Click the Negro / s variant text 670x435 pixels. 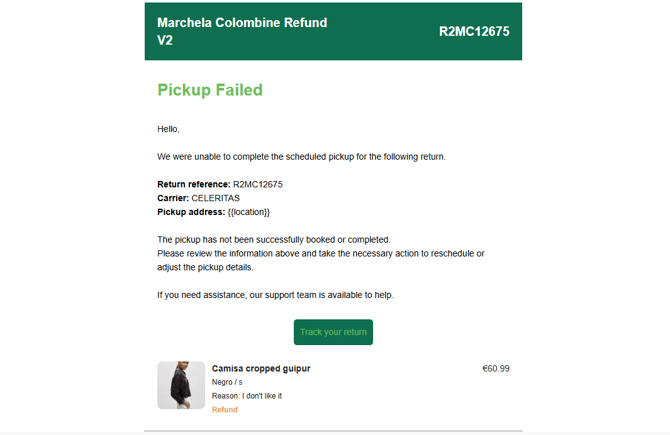(x=227, y=383)
